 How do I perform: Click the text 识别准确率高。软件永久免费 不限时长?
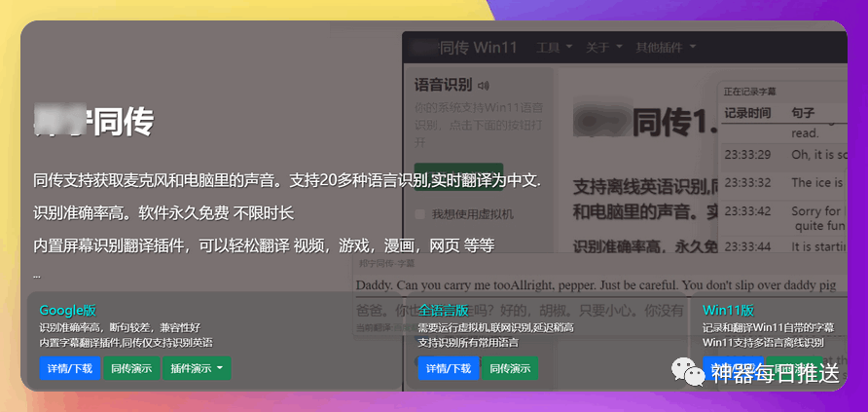(163, 212)
